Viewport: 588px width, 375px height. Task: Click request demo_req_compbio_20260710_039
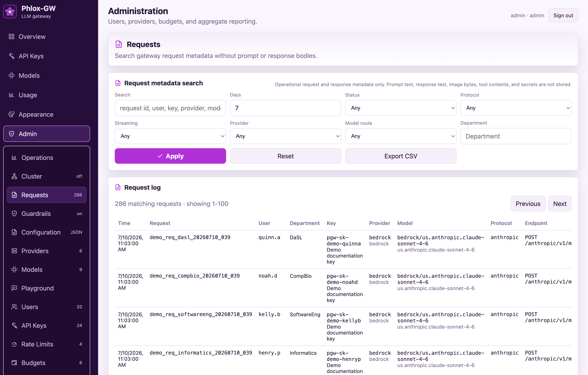click(x=195, y=276)
